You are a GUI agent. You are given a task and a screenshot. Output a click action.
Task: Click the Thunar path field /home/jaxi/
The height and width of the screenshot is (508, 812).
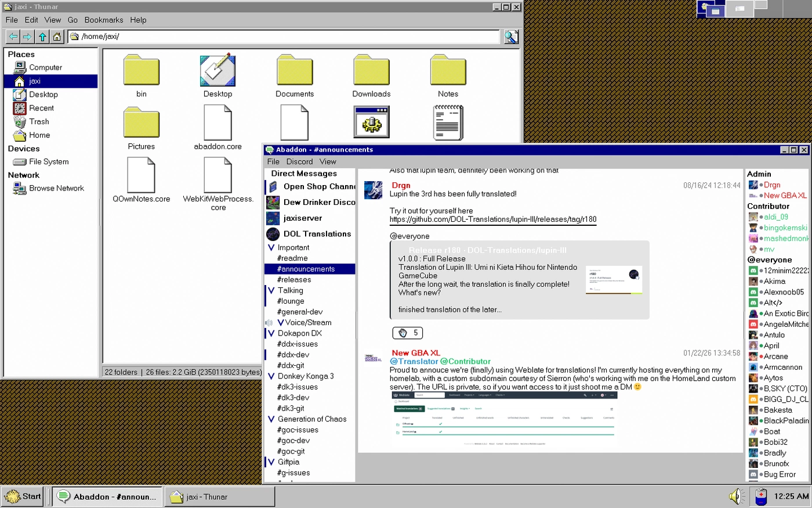pyautogui.click(x=284, y=37)
